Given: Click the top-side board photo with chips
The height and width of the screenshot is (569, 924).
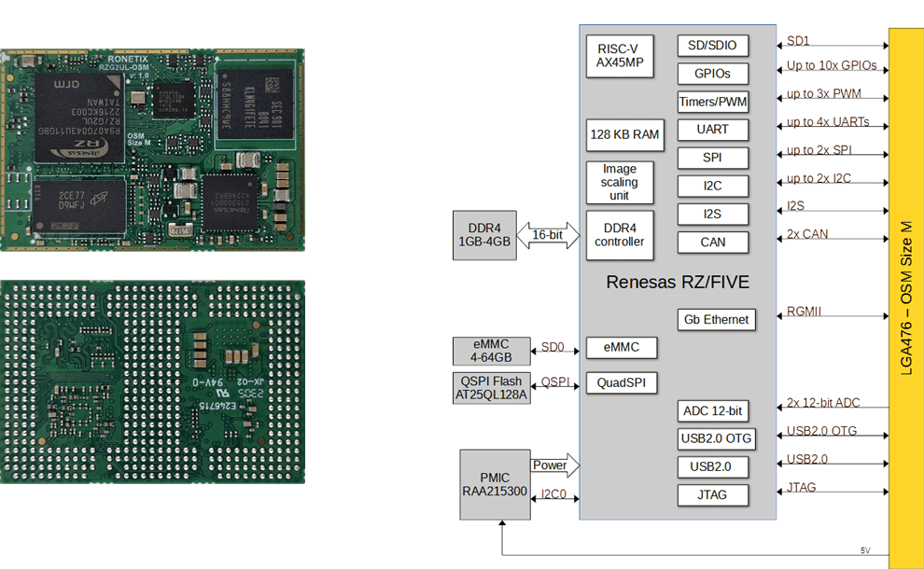Looking at the screenshot, I should click(153, 150).
